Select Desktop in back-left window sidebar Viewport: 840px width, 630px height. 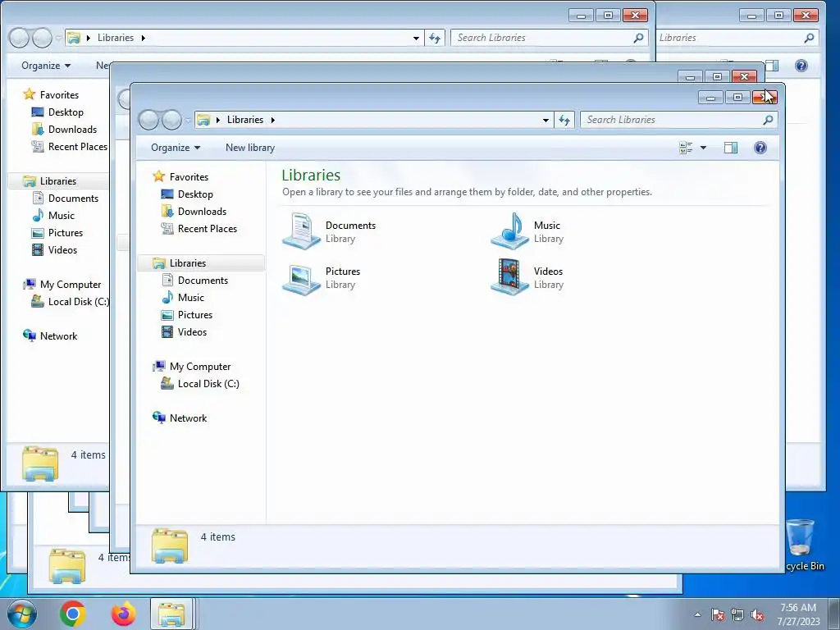(57, 112)
